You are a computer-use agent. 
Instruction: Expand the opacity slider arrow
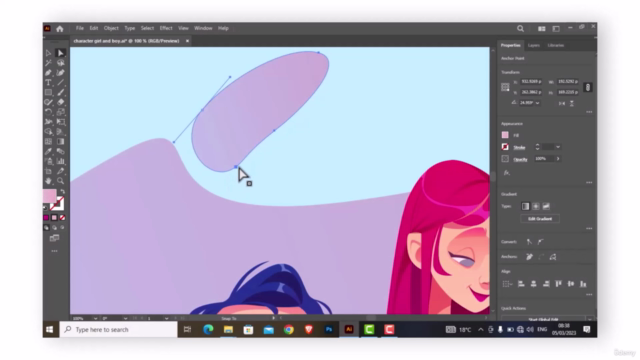pos(558,159)
